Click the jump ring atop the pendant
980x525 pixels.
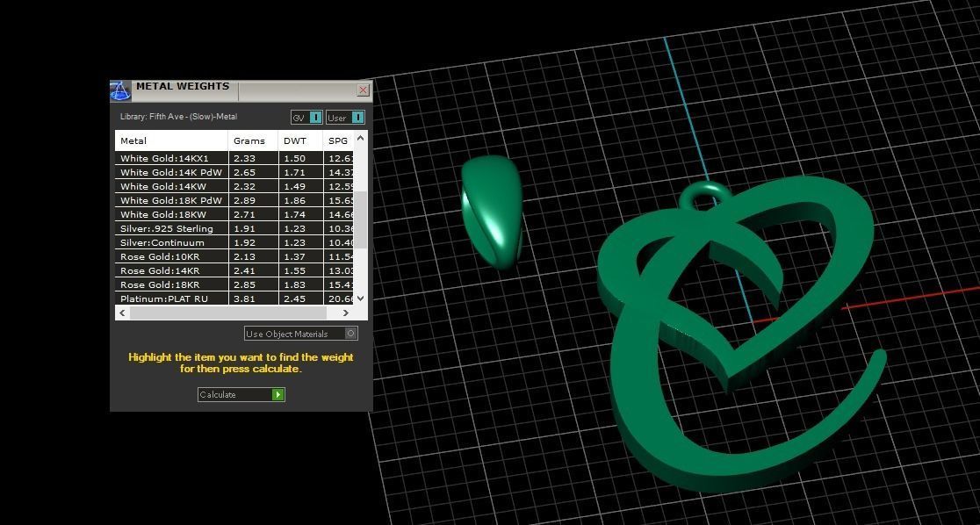click(x=706, y=194)
